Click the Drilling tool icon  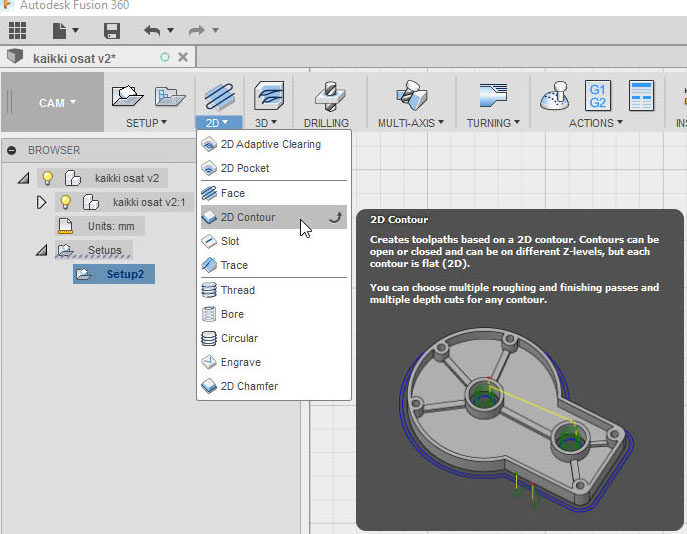coord(330,96)
